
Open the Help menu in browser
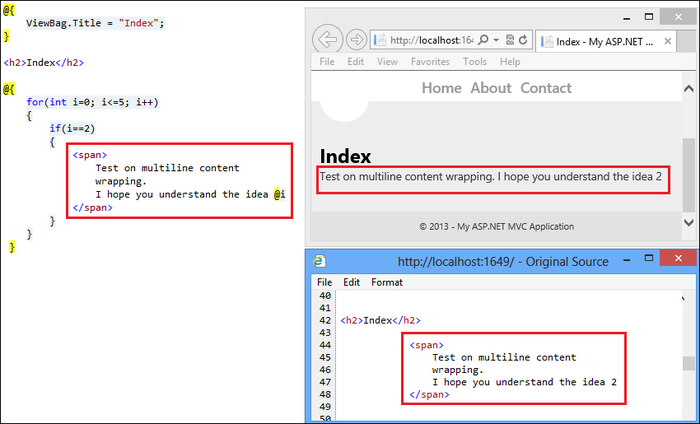pyautogui.click(x=510, y=62)
